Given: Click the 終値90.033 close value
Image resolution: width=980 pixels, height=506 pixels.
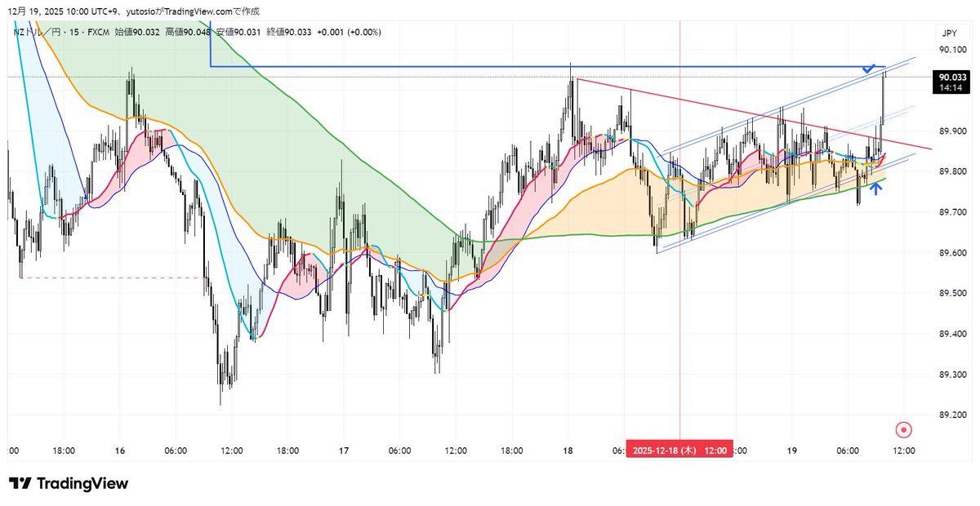Looking at the screenshot, I should click(291, 32).
